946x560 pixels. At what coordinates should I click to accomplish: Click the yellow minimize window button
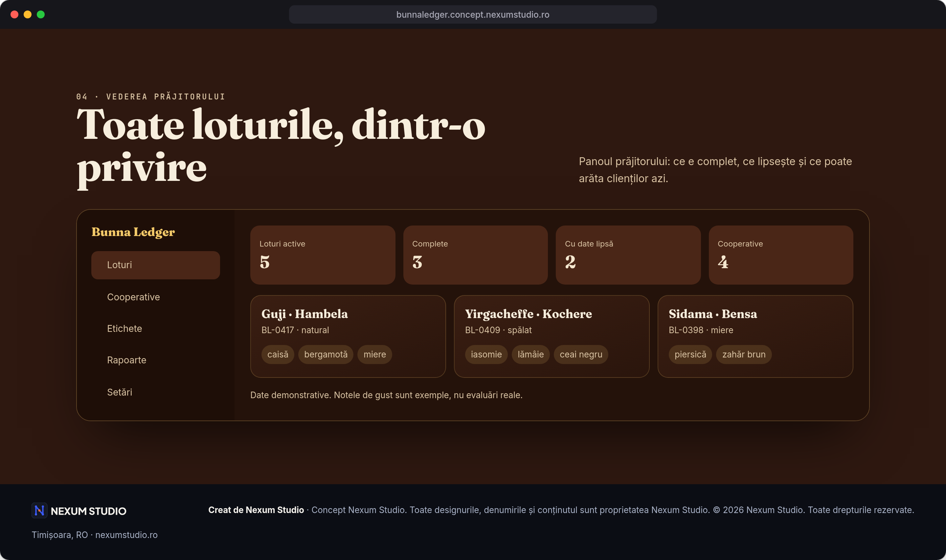[28, 15]
